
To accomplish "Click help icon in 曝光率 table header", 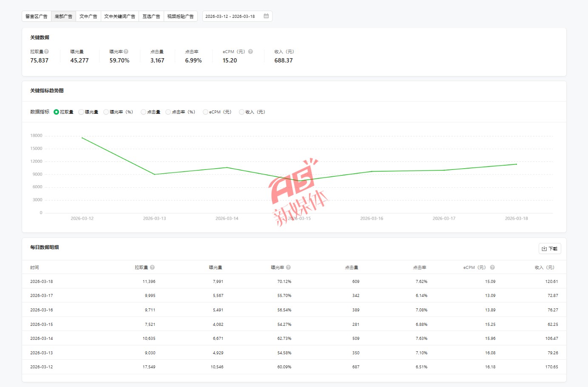I will (x=288, y=267).
